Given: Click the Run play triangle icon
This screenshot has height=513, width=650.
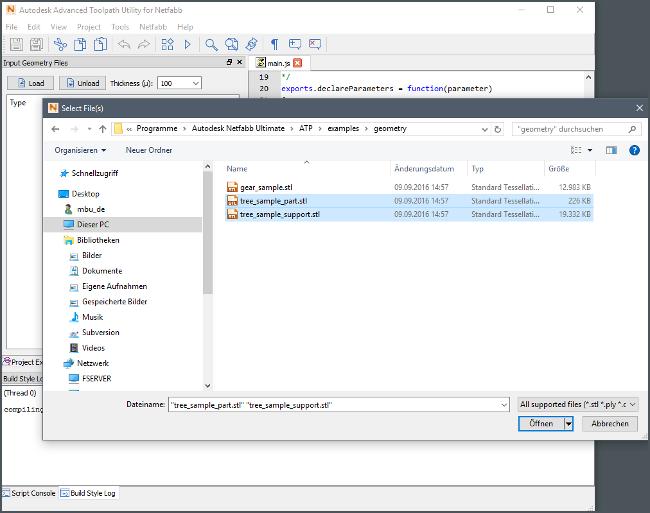Looking at the screenshot, I should [187, 44].
